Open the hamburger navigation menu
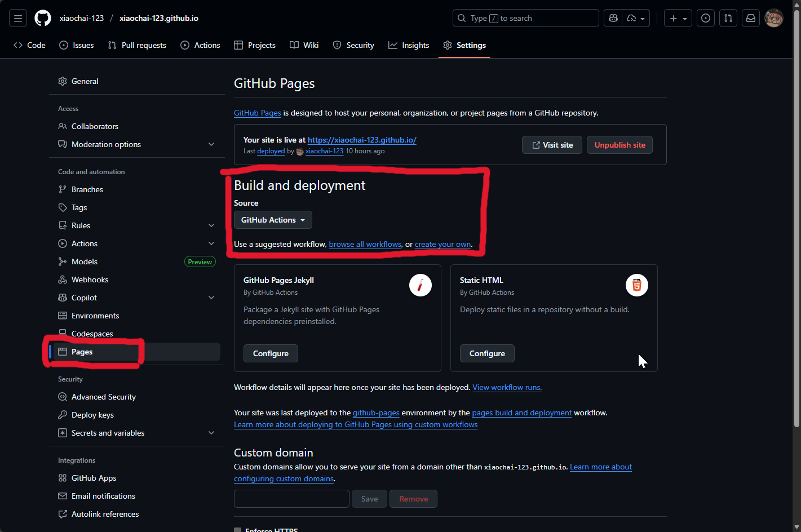Viewport: 801px width, 532px height. pos(18,18)
